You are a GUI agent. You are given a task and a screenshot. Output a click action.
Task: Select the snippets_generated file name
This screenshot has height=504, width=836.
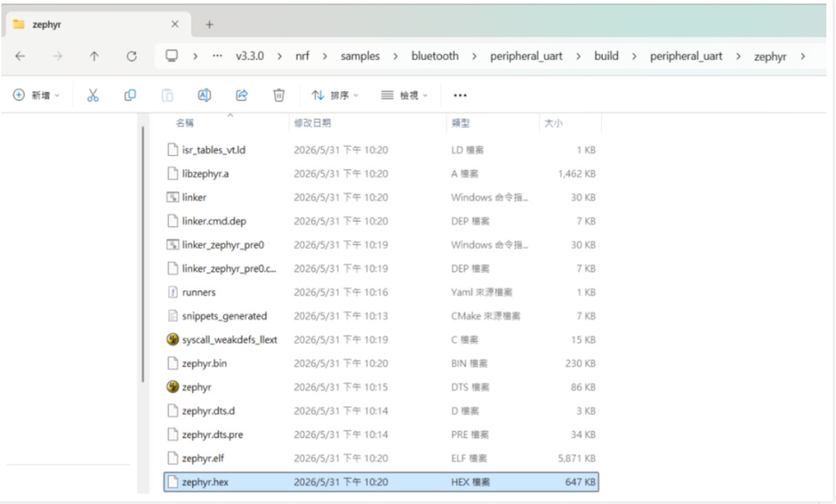224,316
